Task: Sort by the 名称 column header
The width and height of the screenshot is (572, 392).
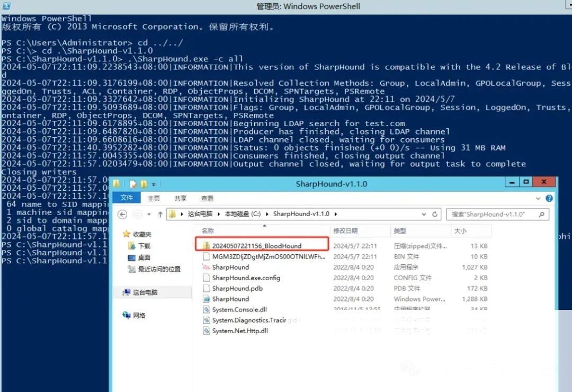Action: pyautogui.click(x=208, y=230)
